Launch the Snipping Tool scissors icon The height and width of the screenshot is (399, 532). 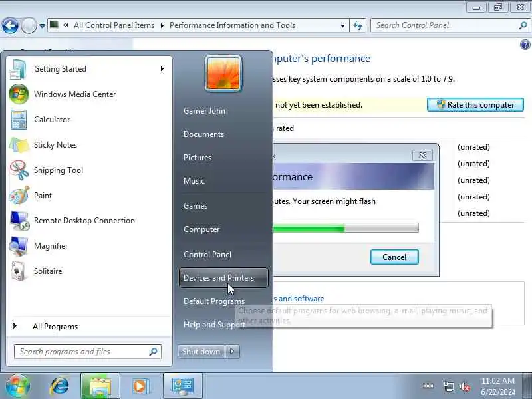tap(19, 170)
